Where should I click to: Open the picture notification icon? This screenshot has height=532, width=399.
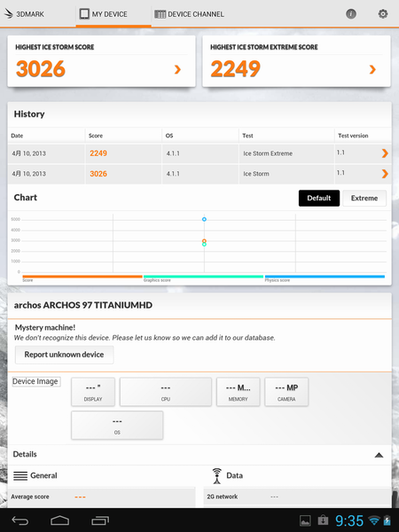[305, 520]
